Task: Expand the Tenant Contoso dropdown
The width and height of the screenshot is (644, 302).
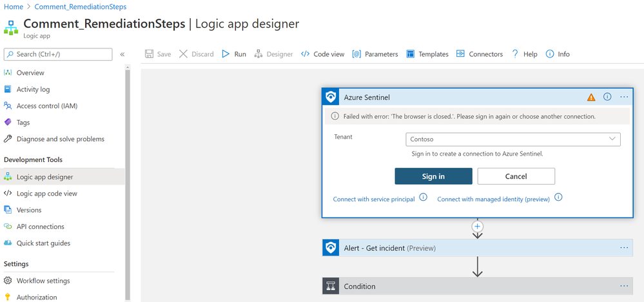Action: 513,139
